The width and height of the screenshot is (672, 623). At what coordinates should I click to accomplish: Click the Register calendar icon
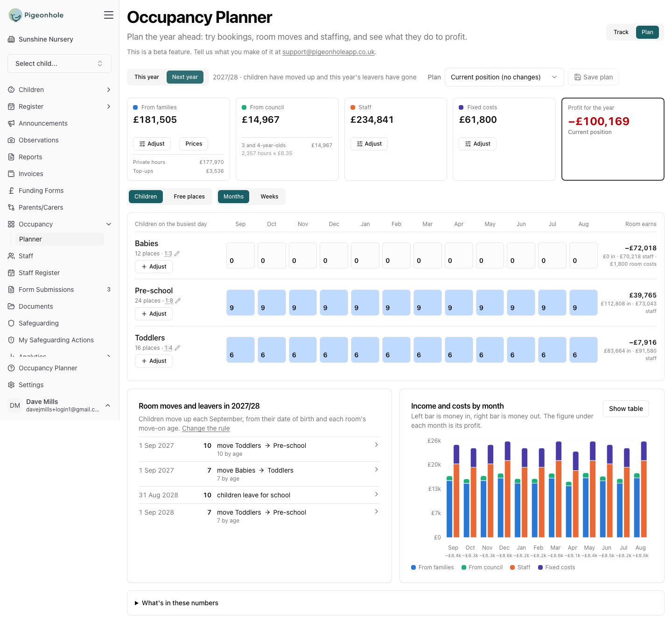click(x=11, y=106)
